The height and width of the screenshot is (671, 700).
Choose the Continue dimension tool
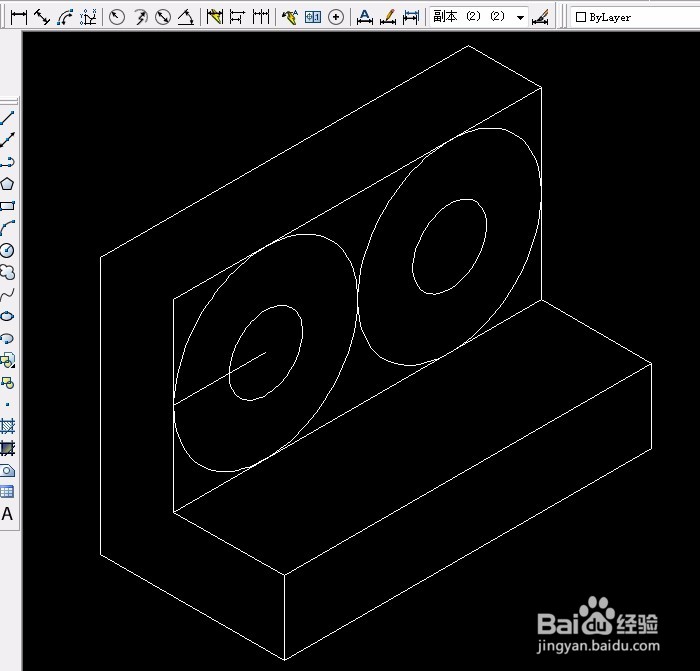[x=261, y=17]
